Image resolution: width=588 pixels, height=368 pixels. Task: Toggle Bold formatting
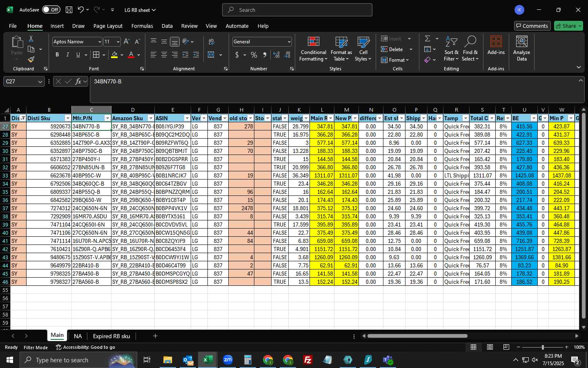[x=57, y=55]
